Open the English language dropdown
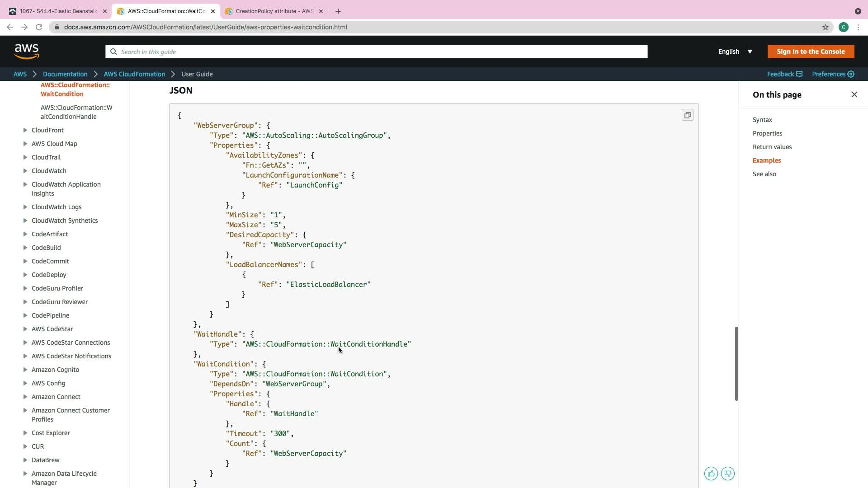The image size is (868, 488). [x=735, y=52]
